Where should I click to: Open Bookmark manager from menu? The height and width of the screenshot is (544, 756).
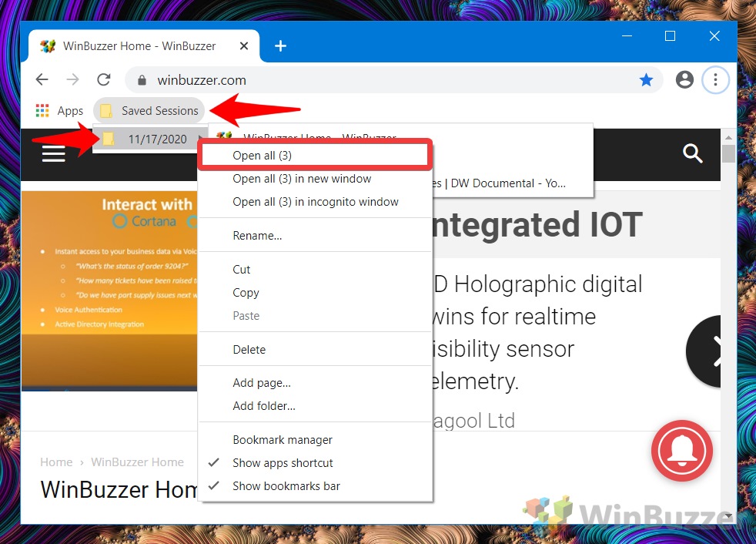(x=314, y=440)
